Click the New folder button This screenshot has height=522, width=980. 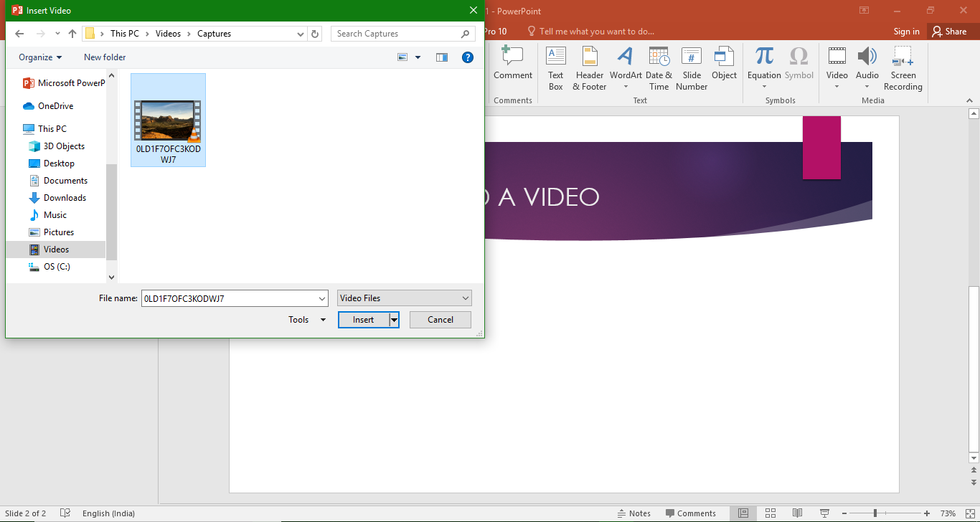(x=105, y=57)
